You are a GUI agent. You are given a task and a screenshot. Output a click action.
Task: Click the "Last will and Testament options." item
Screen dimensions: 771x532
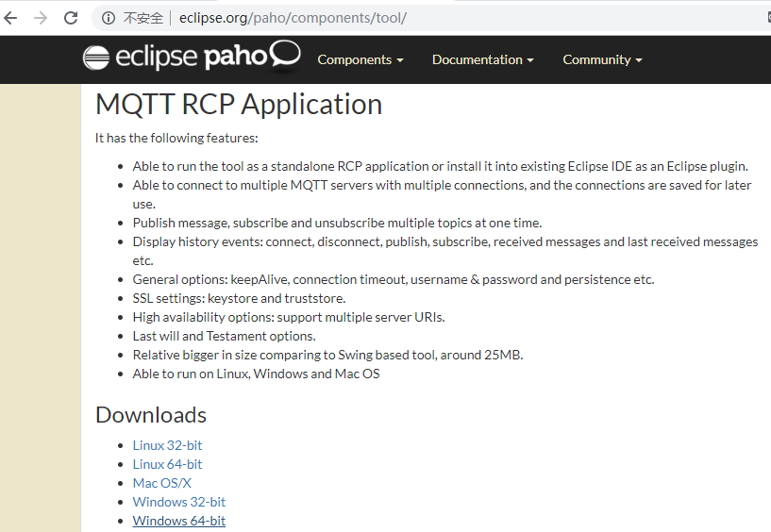[x=225, y=337]
